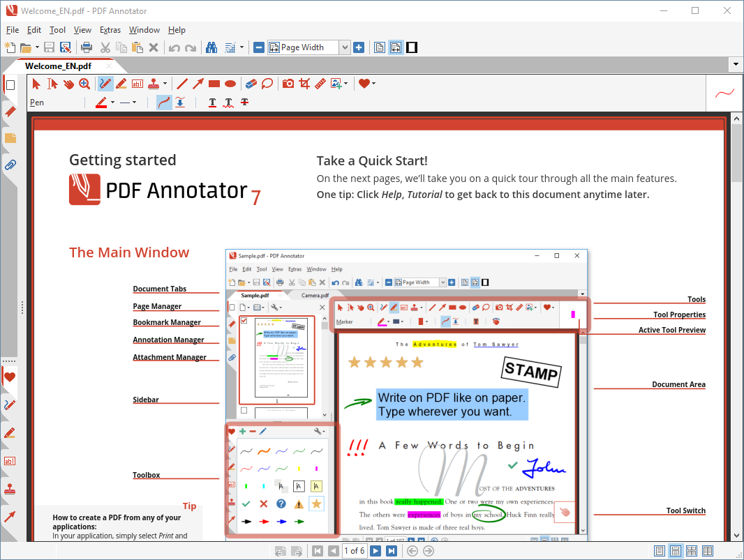The image size is (744, 560).
Task: Toggle smooth pen strokes option
Action: [164, 103]
